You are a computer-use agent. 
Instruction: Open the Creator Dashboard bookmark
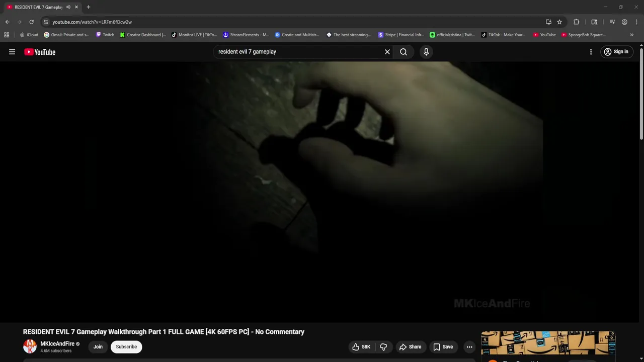143,35
